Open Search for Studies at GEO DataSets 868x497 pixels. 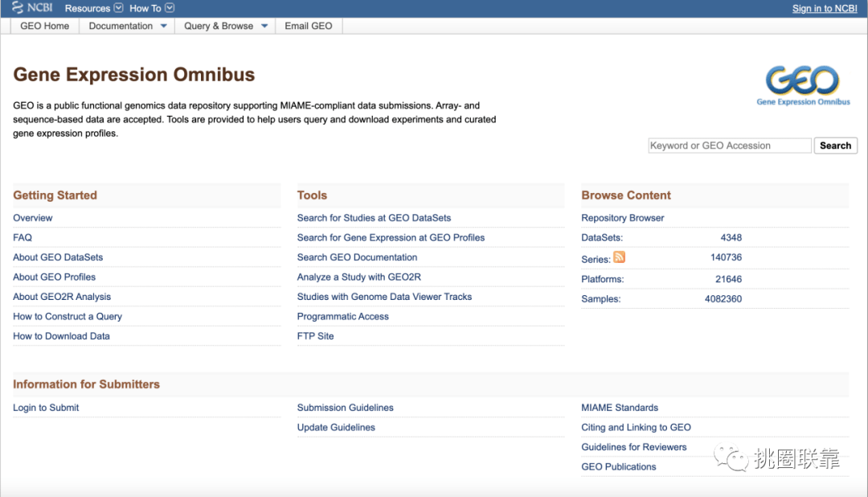coord(375,218)
